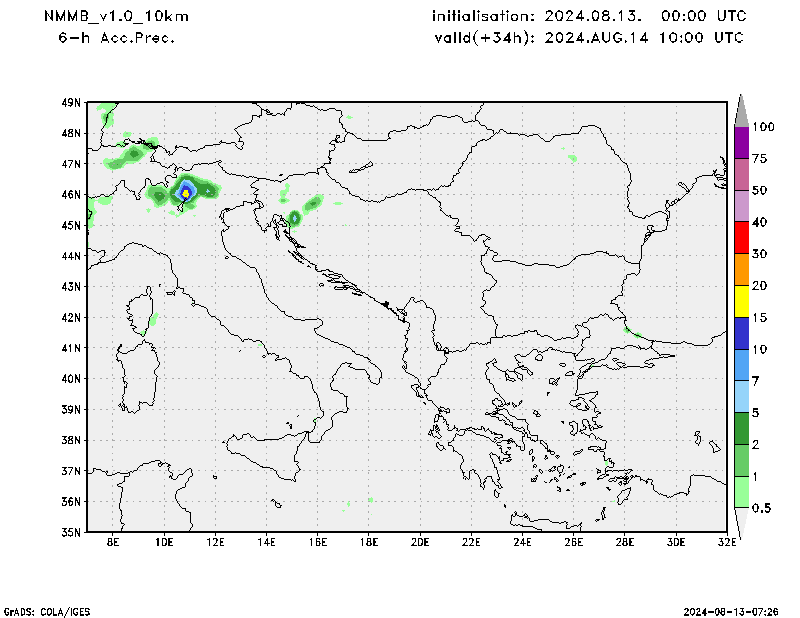The image size is (800, 618).
Task: Click the initialisation date text
Action: (x=588, y=16)
